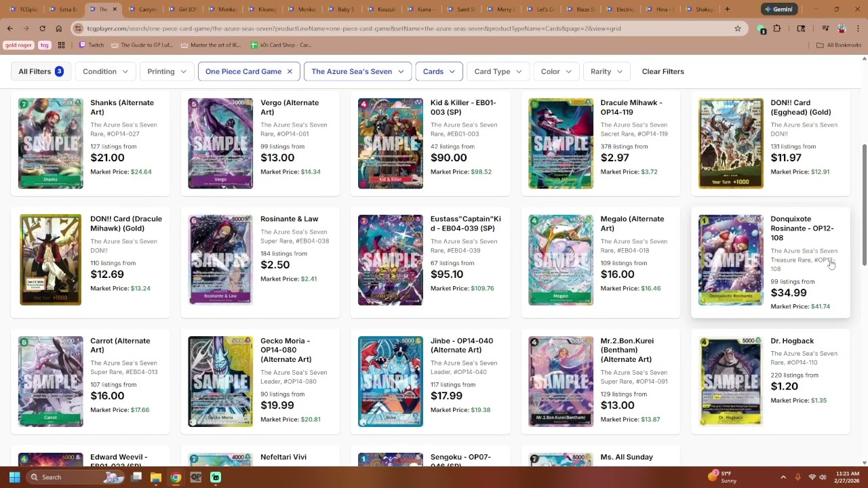Open File Explorer from the taskbar
The image size is (868, 488).
[x=155, y=477]
